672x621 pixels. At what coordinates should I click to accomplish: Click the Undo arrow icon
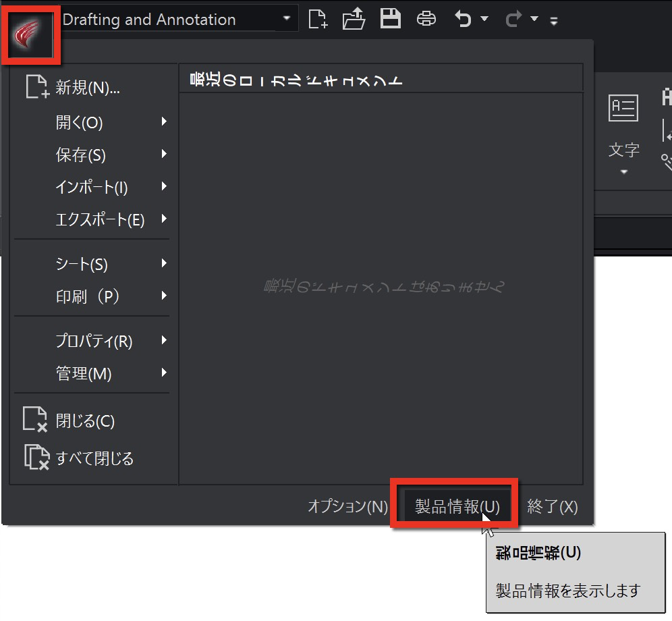click(x=464, y=19)
